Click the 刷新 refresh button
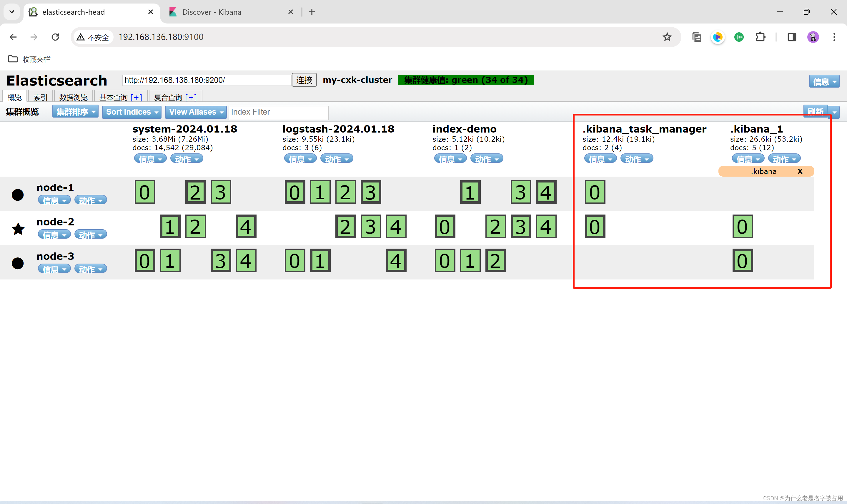 [x=815, y=111]
